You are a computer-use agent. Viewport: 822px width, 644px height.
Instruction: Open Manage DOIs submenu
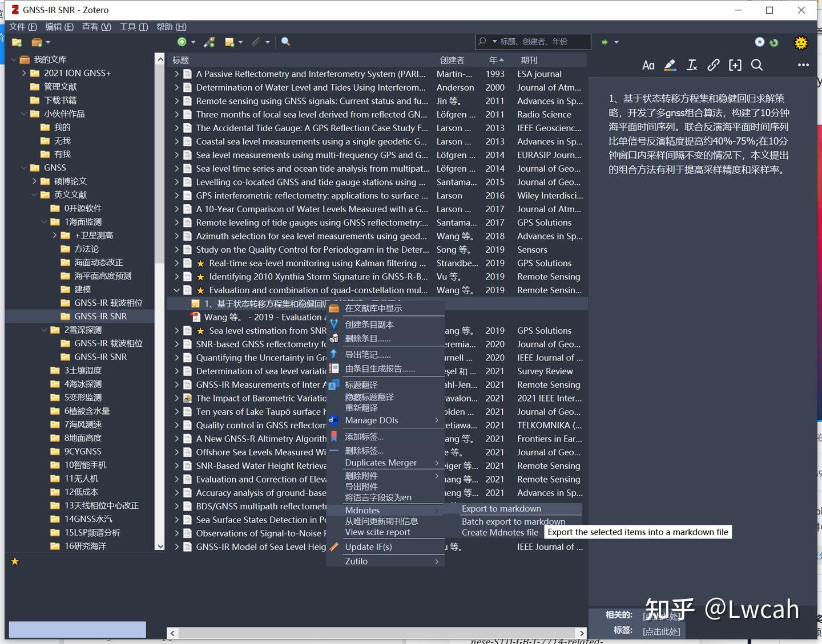tap(385, 420)
